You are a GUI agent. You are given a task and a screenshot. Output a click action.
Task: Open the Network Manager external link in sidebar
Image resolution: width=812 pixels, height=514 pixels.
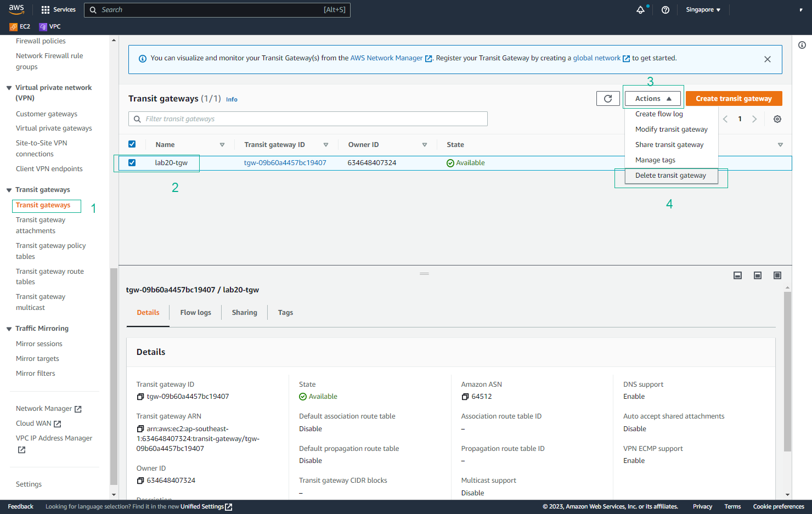pyautogui.click(x=48, y=409)
